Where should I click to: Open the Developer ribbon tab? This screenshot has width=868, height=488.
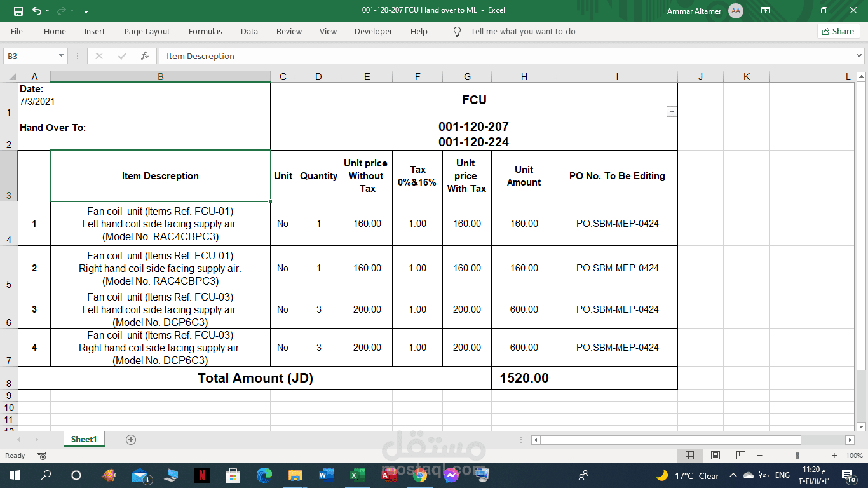tap(373, 32)
